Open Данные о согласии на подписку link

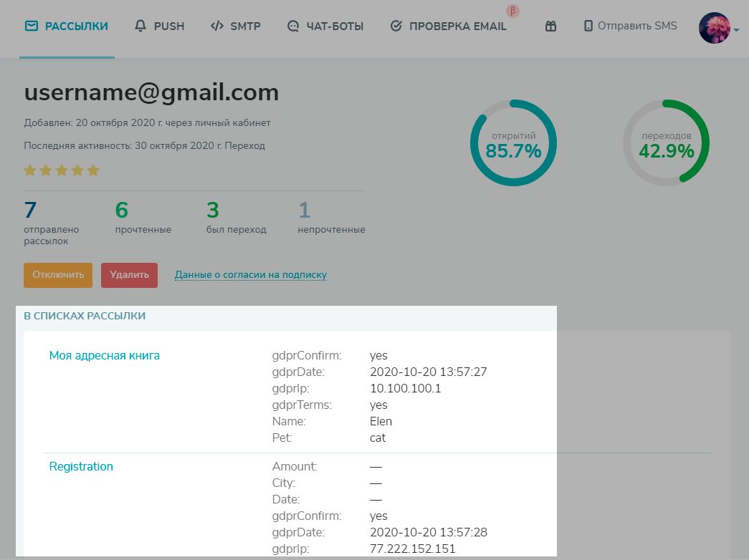[x=251, y=274]
